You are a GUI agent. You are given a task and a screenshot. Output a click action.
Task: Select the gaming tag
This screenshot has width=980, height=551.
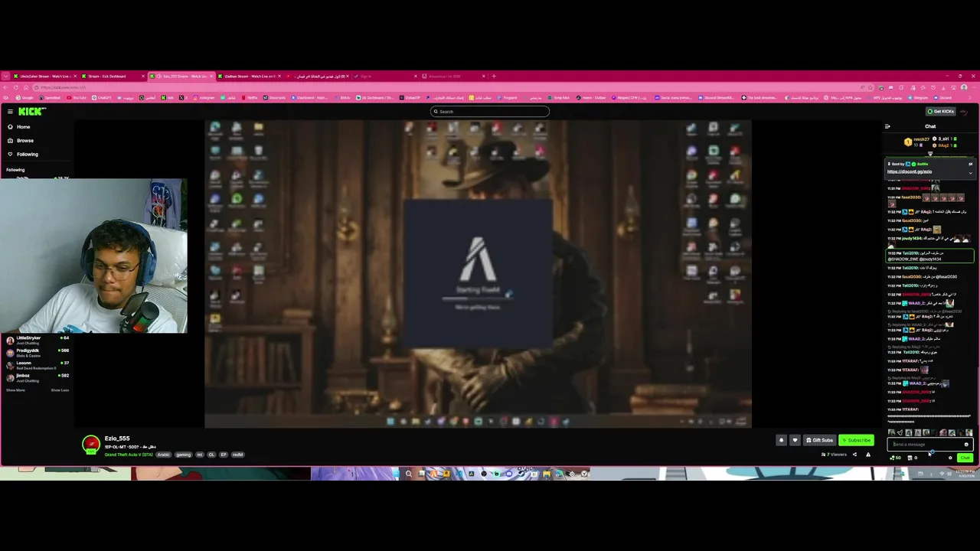click(x=183, y=455)
